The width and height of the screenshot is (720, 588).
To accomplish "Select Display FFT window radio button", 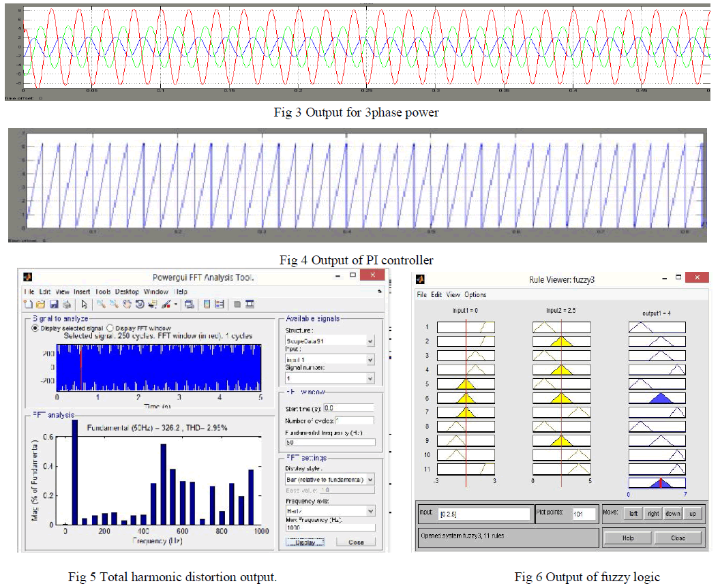I will [110, 328].
